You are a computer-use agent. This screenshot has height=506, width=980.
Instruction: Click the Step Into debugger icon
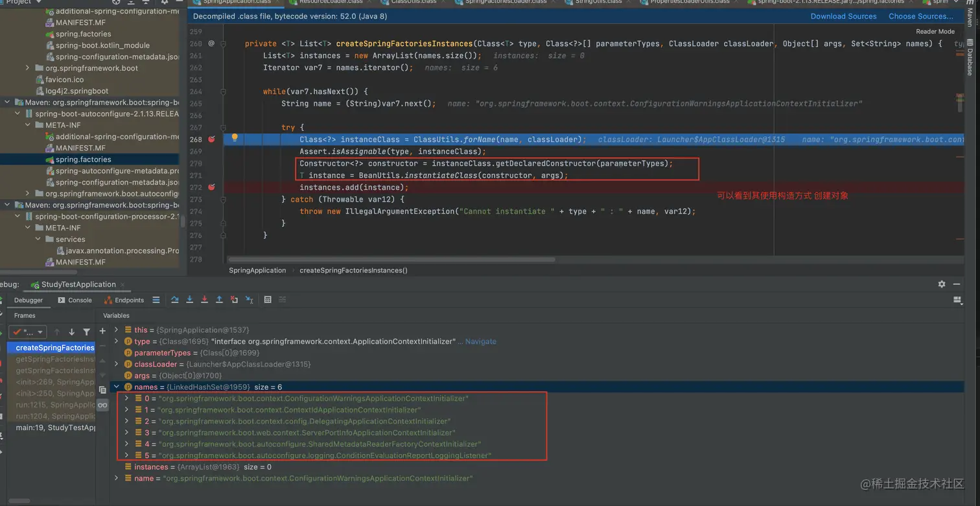[x=189, y=300]
